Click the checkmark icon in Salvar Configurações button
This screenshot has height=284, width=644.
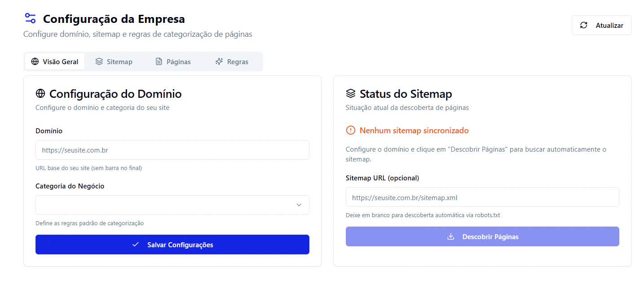coord(135,245)
